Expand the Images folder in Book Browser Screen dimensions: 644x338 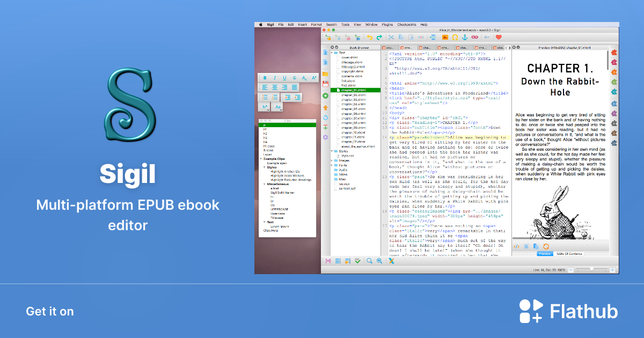[x=332, y=160]
